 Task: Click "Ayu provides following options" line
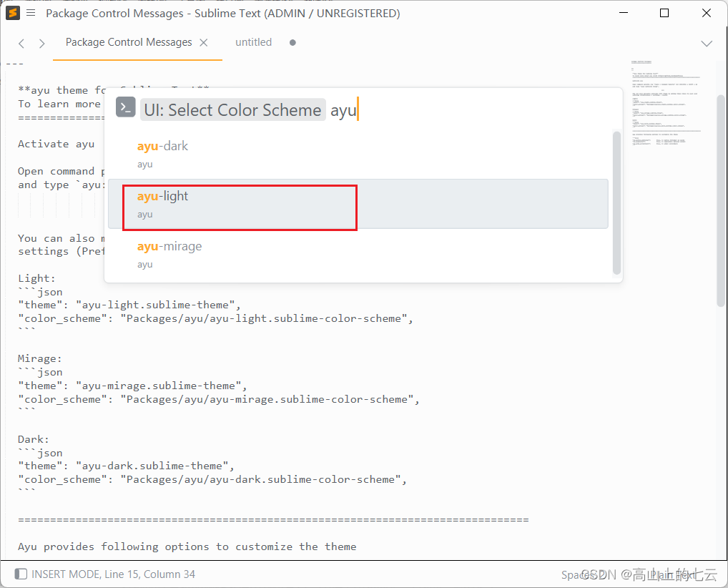tap(187, 547)
